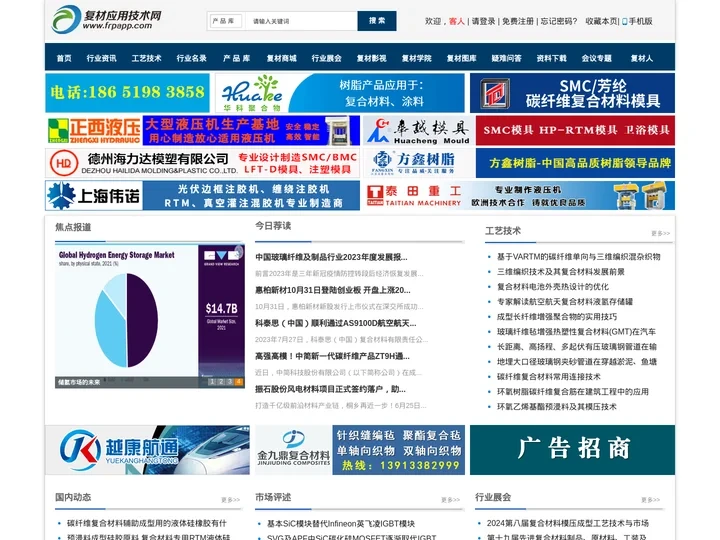
Task: Open 复材影视 navigation menu item
Action: [x=371, y=58]
